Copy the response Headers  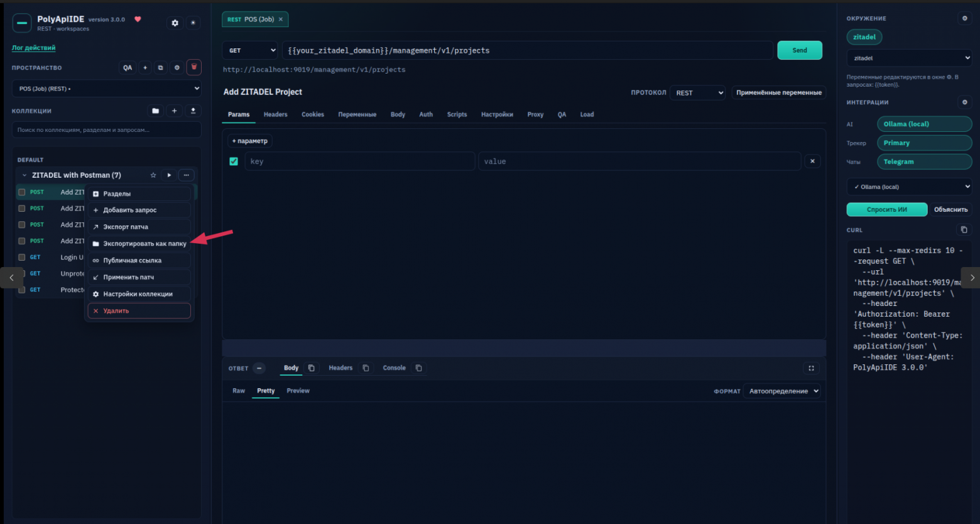(x=366, y=368)
